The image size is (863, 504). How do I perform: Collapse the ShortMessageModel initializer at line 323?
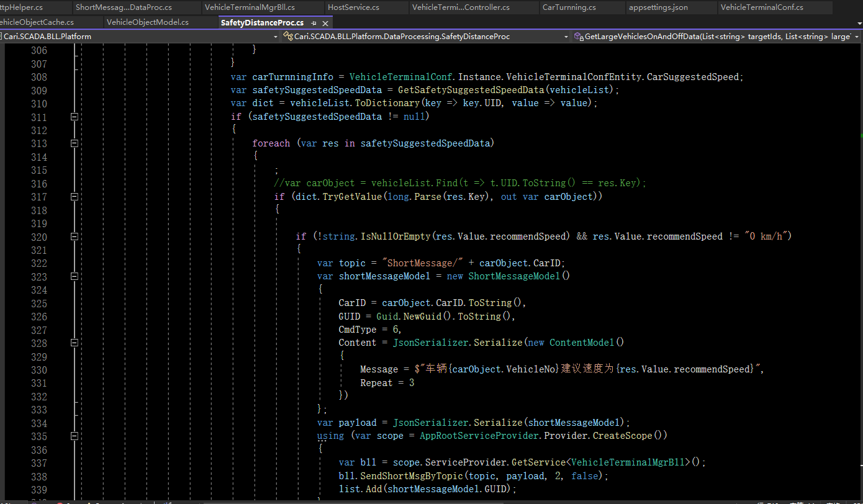point(75,276)
